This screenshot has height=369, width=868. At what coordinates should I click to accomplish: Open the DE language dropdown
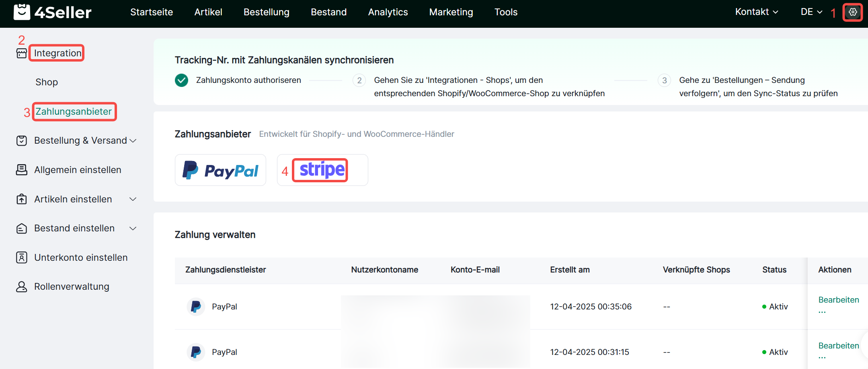pyautogui.click(x=811, y=12)
